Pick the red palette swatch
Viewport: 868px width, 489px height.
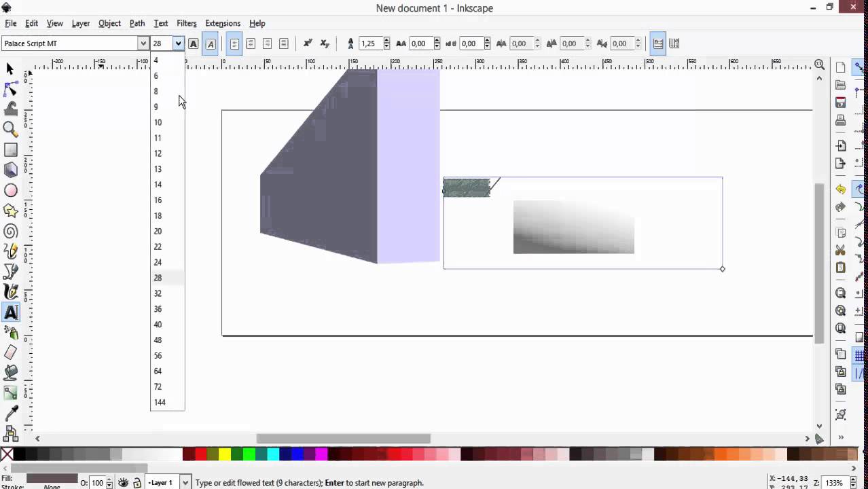pyautogui.click(x=201, y=454)
